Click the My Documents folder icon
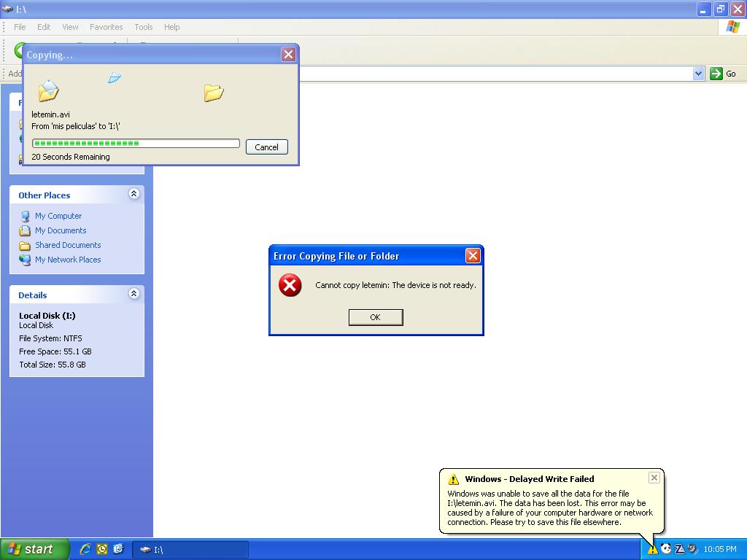 (25, 231)
